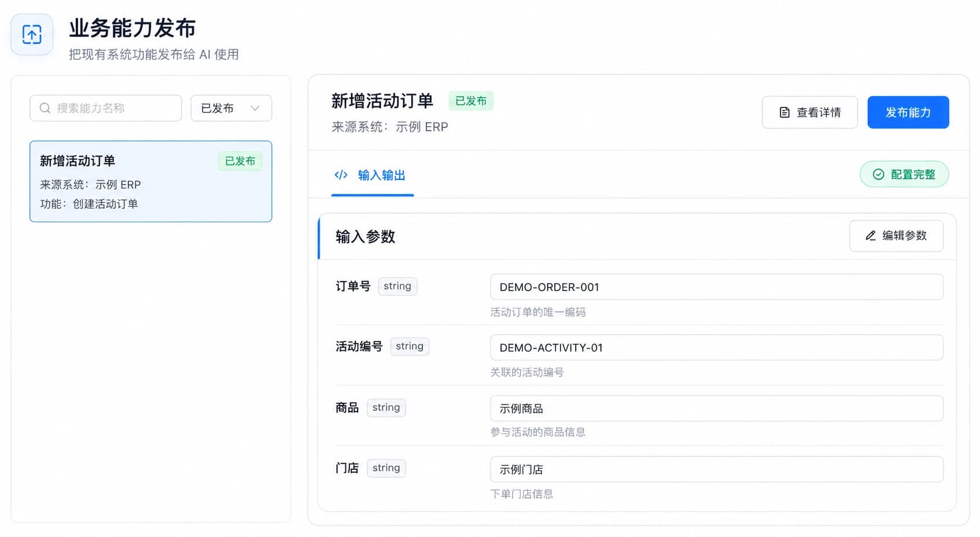Click the string type tag next to 商品

[x=386, y=407]
